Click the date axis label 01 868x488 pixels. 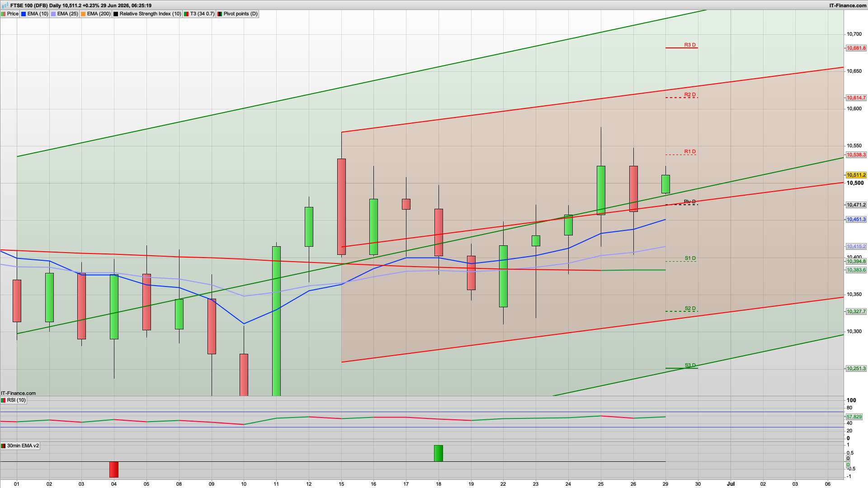(17, 484)
